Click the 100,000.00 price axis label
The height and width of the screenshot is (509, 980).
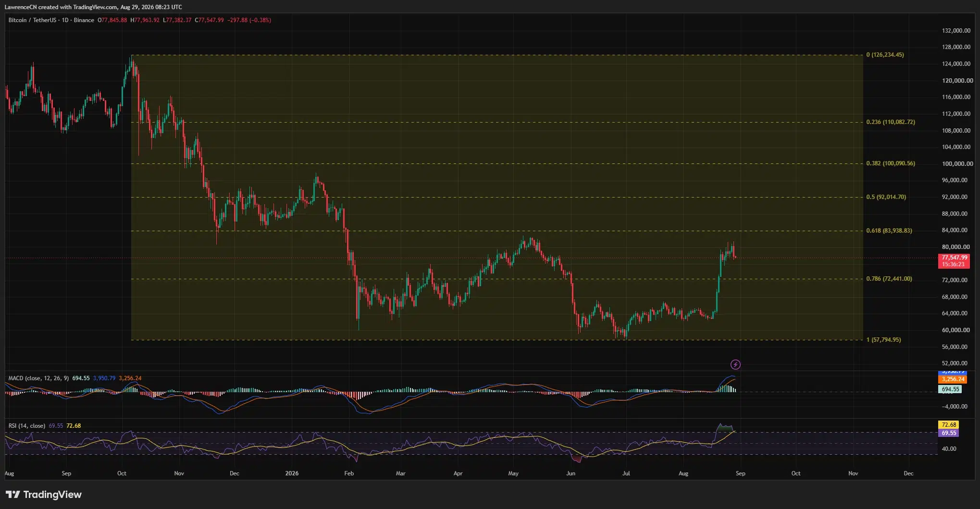click(957, 164)
